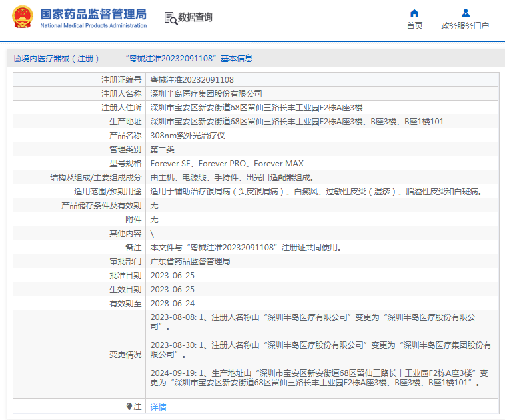Select backslash value in 其他内容 row

pos(152,234)
